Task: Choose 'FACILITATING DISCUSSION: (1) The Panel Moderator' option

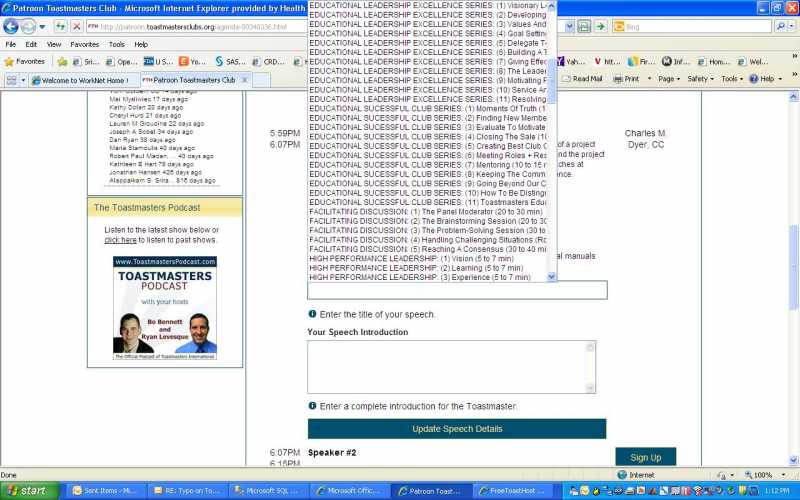Action: tap(427, 212)
